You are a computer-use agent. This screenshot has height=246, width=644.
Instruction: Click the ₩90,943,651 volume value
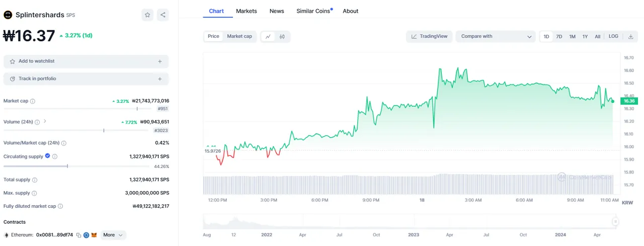coord(154,122)
